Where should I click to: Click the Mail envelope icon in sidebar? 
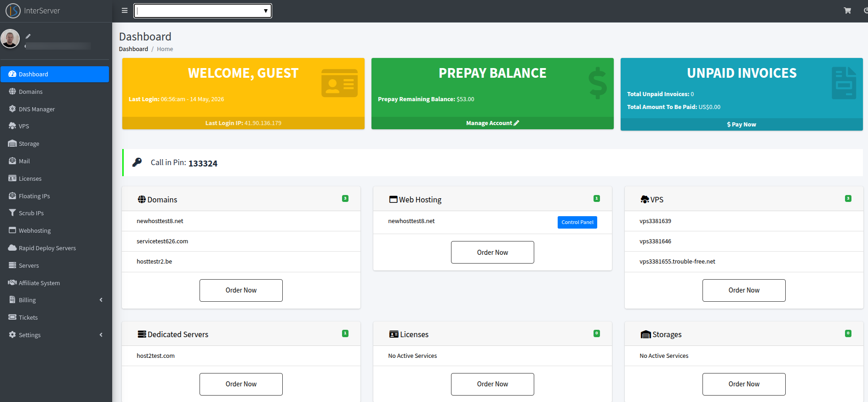click(x=12, y=161)
